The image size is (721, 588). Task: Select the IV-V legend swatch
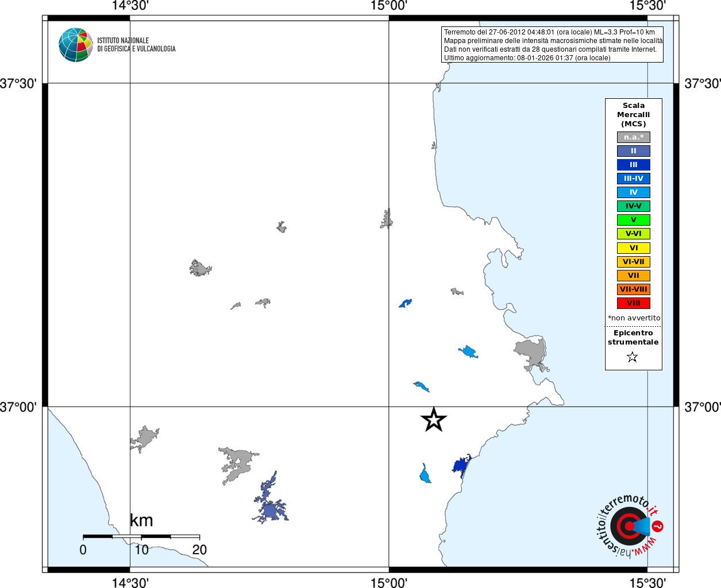coord(634,206)
